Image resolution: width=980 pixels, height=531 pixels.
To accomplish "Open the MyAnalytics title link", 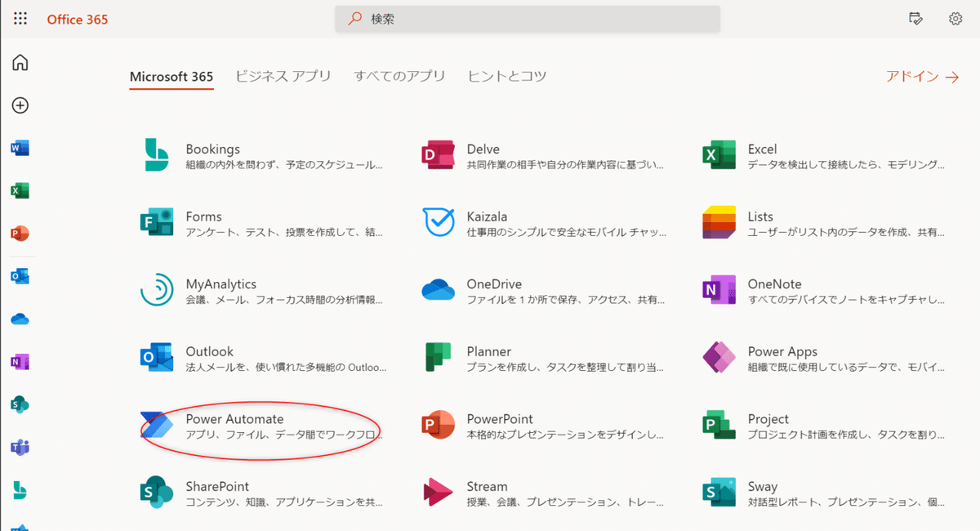I will (221, 284).
